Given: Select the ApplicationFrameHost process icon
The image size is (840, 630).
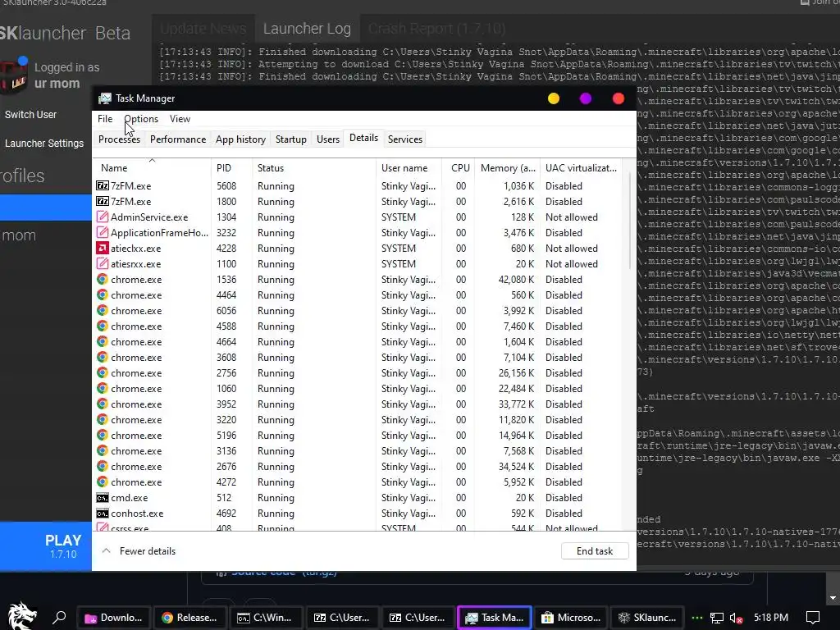Looking at the screenshot, I should point(103,232).
